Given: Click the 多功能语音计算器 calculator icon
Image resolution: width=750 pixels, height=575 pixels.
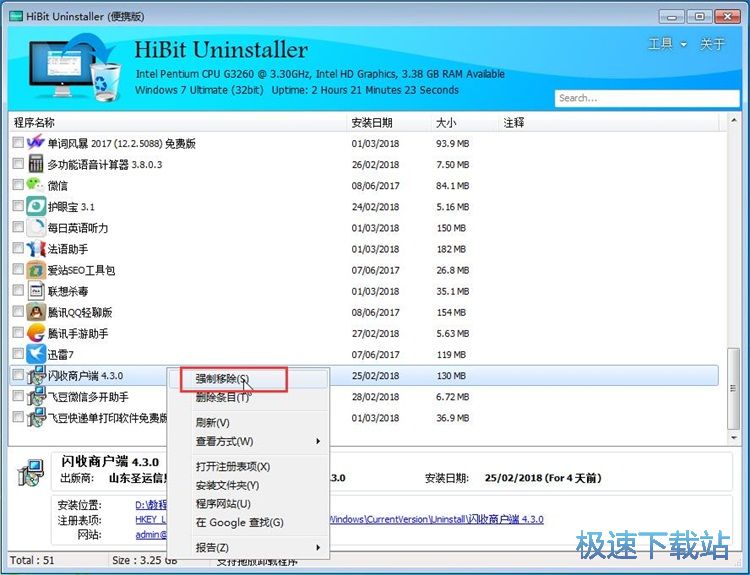Looking at the screenshot, I should click(x=36, y=164).
